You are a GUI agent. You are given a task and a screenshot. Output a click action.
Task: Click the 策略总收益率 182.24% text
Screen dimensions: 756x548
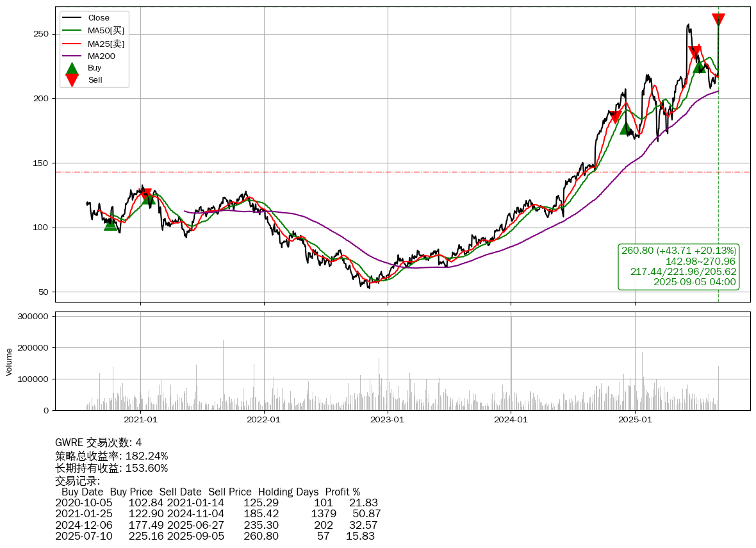pyautogui.click(x=111, y=456)
